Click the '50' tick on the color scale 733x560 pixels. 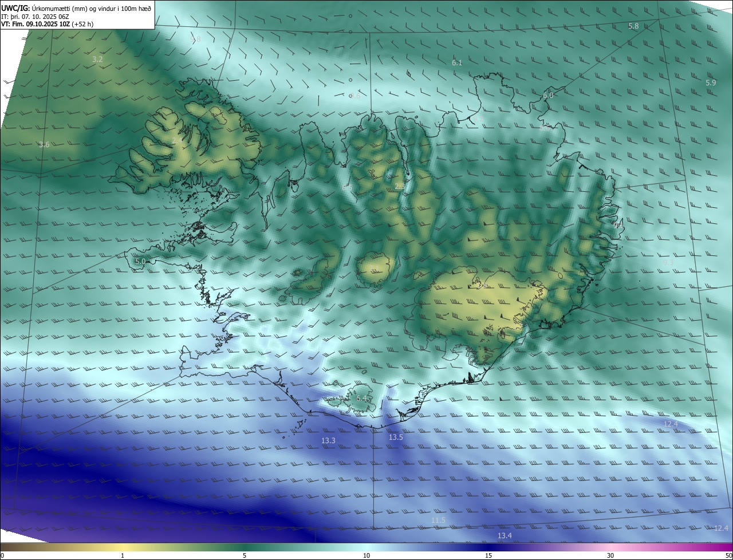click(728, 555)
